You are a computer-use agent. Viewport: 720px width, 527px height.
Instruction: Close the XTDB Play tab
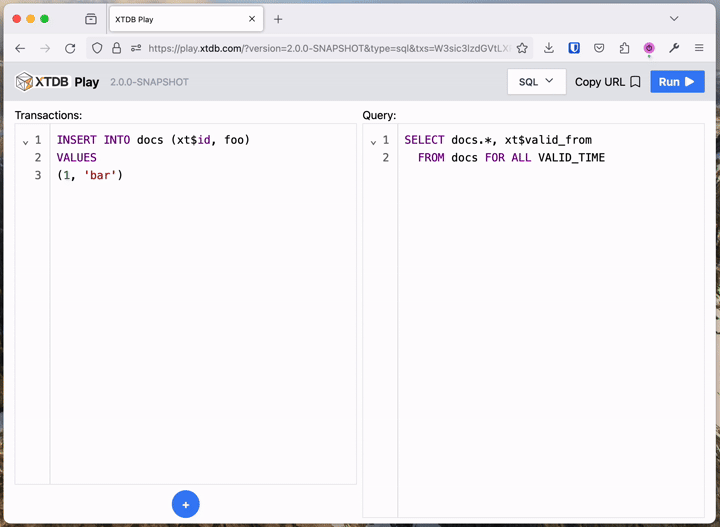[x=252, y=19]
